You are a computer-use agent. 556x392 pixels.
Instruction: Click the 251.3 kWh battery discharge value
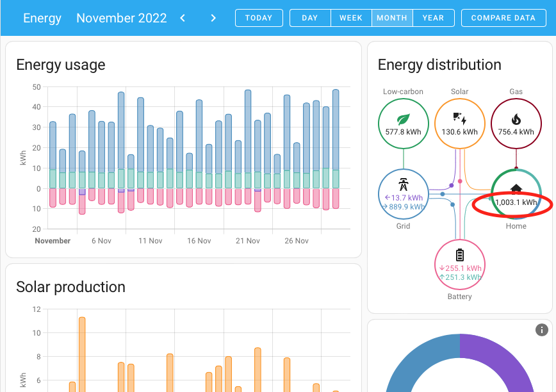point(460,277)
